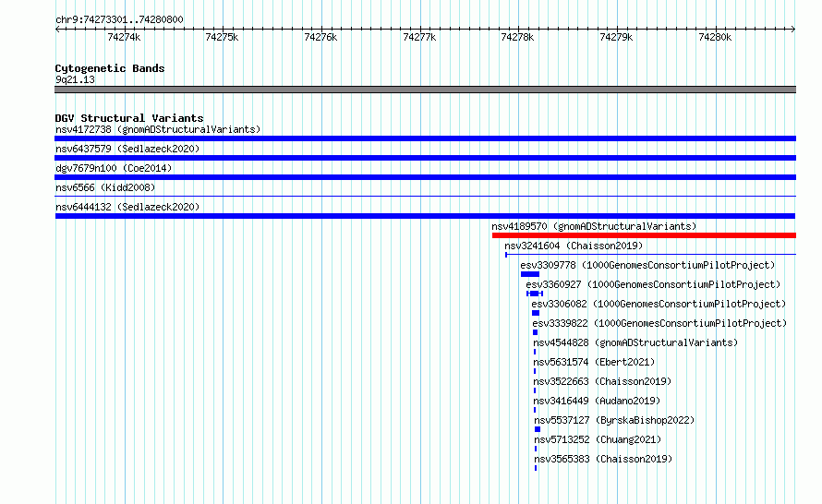
Task: Click the 74278k ruler tick label
Action: coord(517,37)
